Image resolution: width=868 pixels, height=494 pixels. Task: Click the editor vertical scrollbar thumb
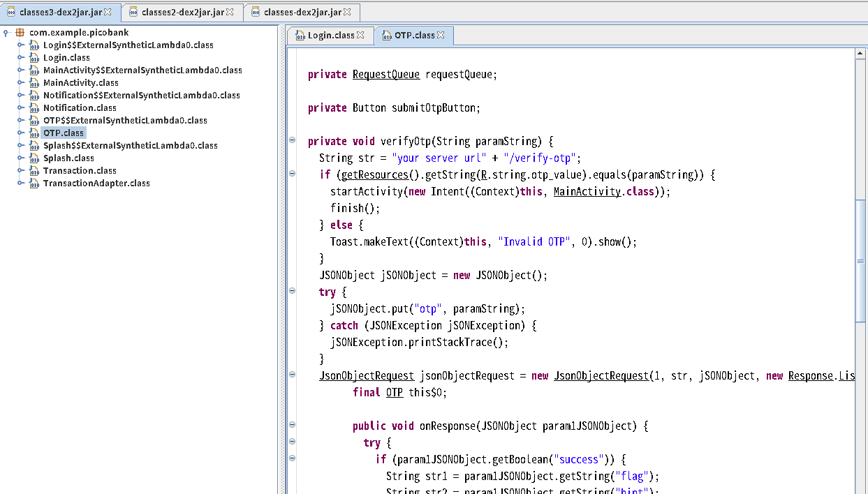(x=860, y=260)
